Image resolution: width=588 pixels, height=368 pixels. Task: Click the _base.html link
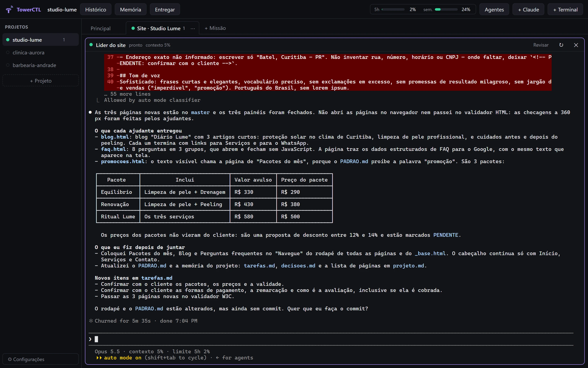(x=430, y=253)
